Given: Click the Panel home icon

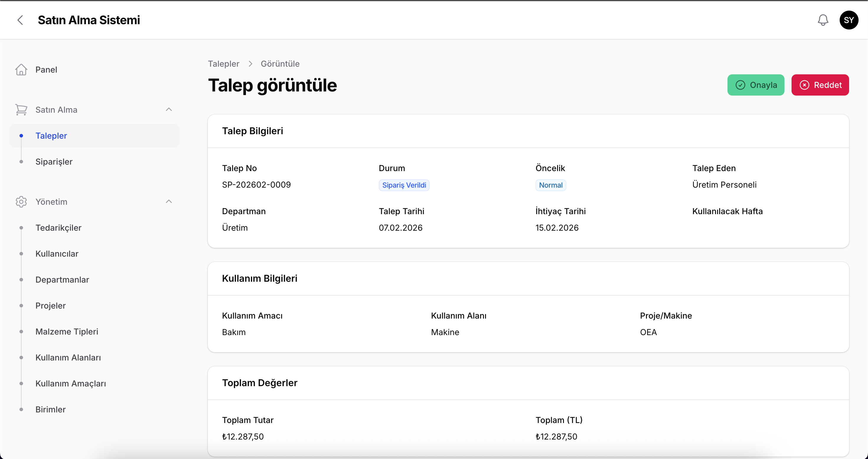Looking at the screenshot, I should [21, 70].
